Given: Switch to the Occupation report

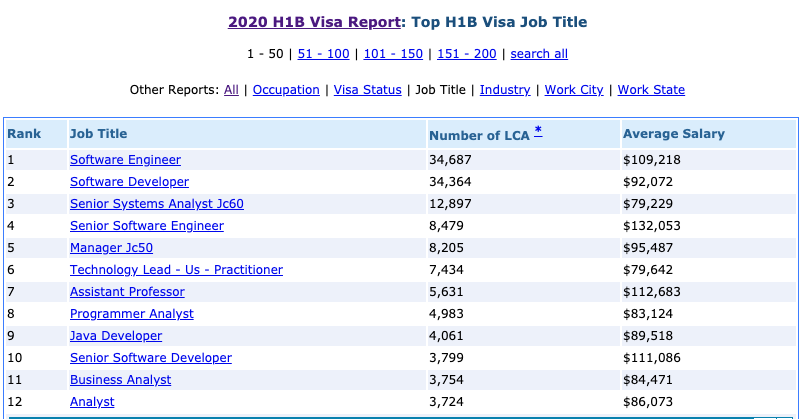Looking at the screenshot, I should point(286,90).
